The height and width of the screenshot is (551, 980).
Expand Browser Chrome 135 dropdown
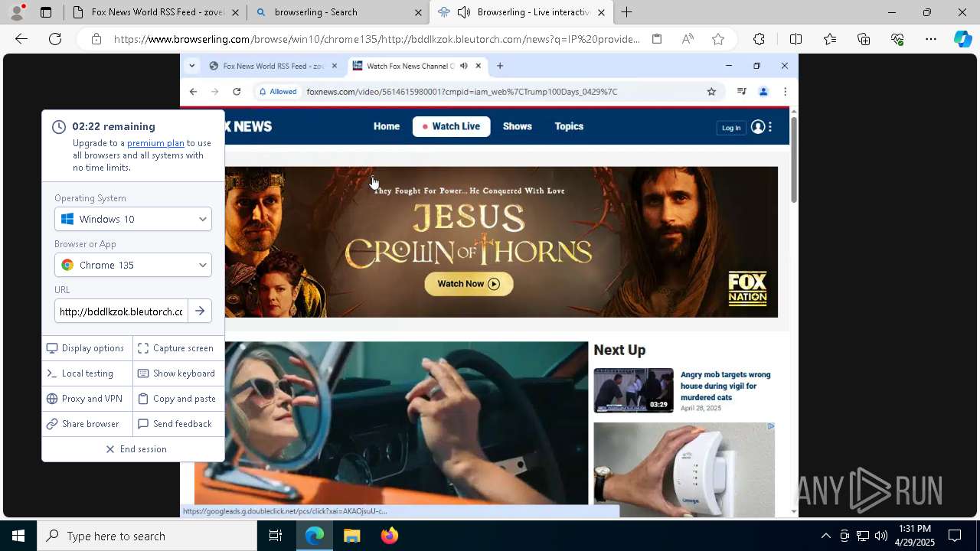click(133, 265)
